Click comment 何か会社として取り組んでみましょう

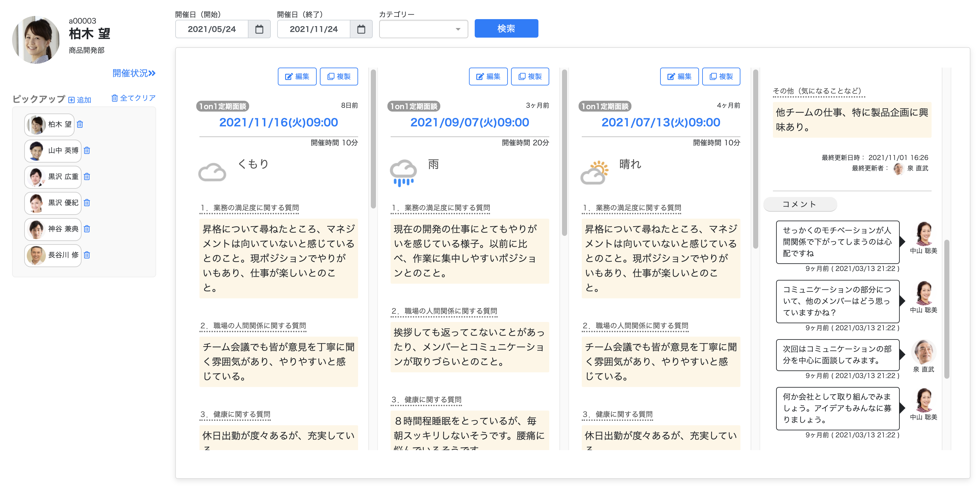click(x=838, y=409)
